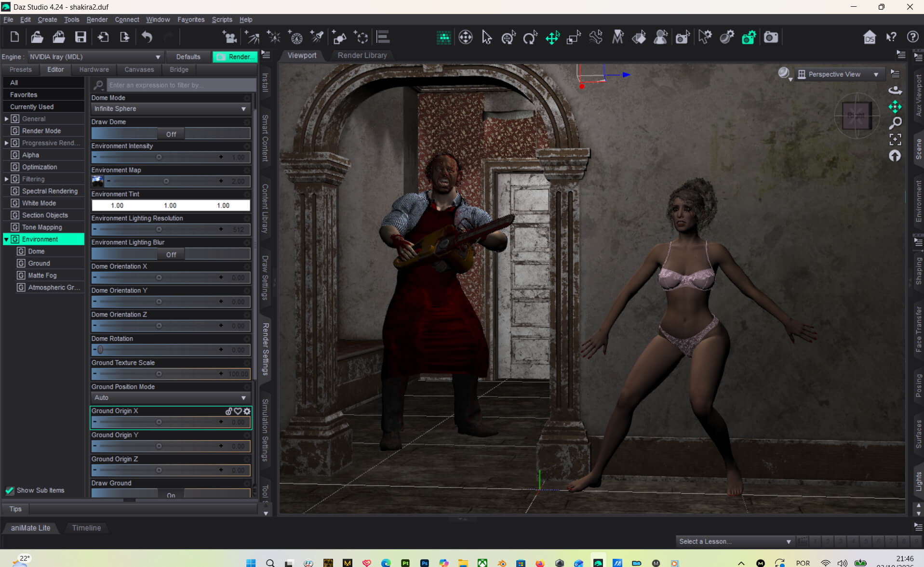Image resolution: width=924 pixels, height=567 pixels.
Task: Save the scene with floppy disk icon
Action: coord(80,37)
